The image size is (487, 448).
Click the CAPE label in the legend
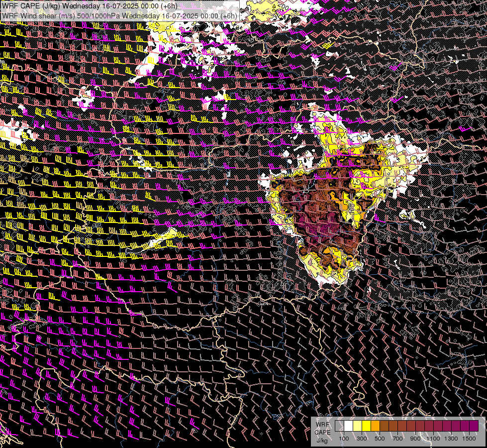(x=322, y=432)
